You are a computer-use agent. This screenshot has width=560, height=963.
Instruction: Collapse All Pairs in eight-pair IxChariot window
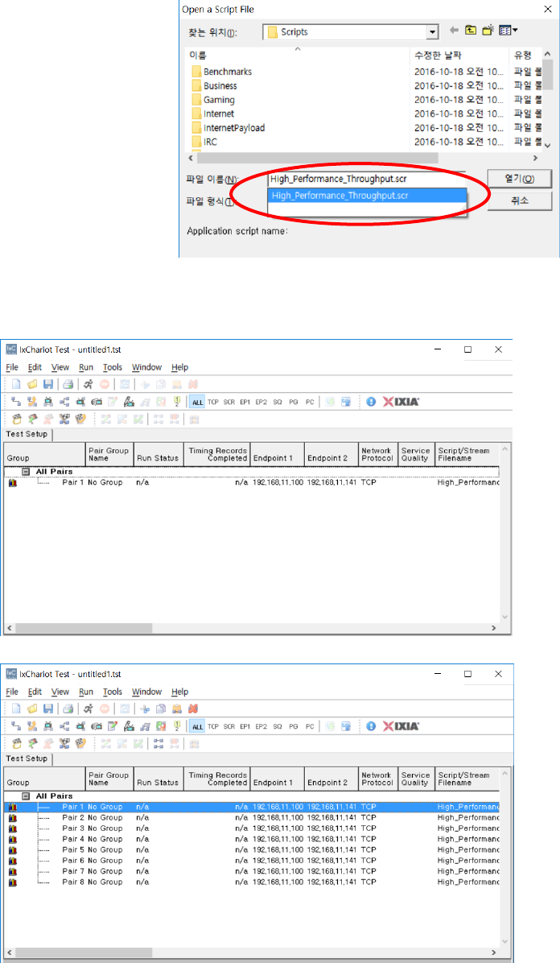pos(26,796)
